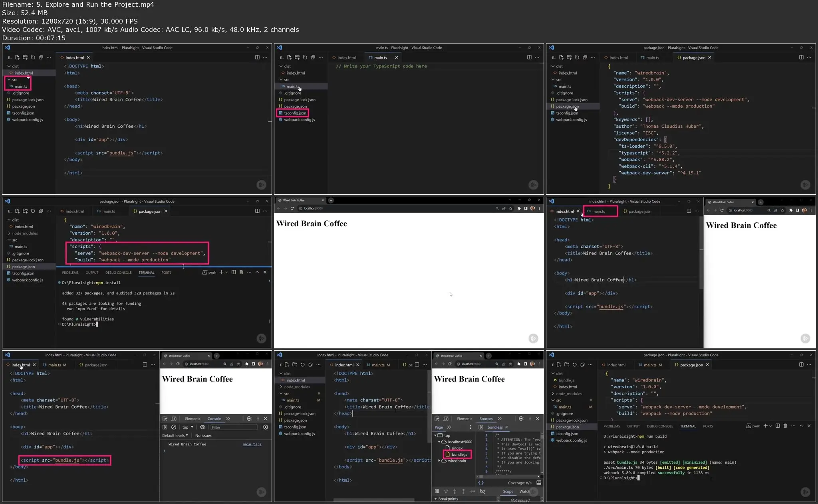
Task: Maximize terminal panel chevron in npm run build frame
Action: coord(801,426)
